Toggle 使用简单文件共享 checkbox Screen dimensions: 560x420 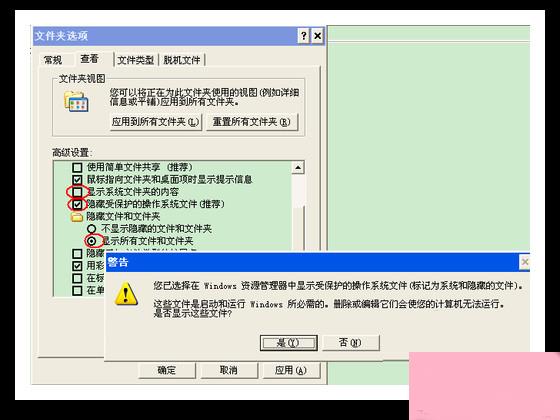click(77, 167)
